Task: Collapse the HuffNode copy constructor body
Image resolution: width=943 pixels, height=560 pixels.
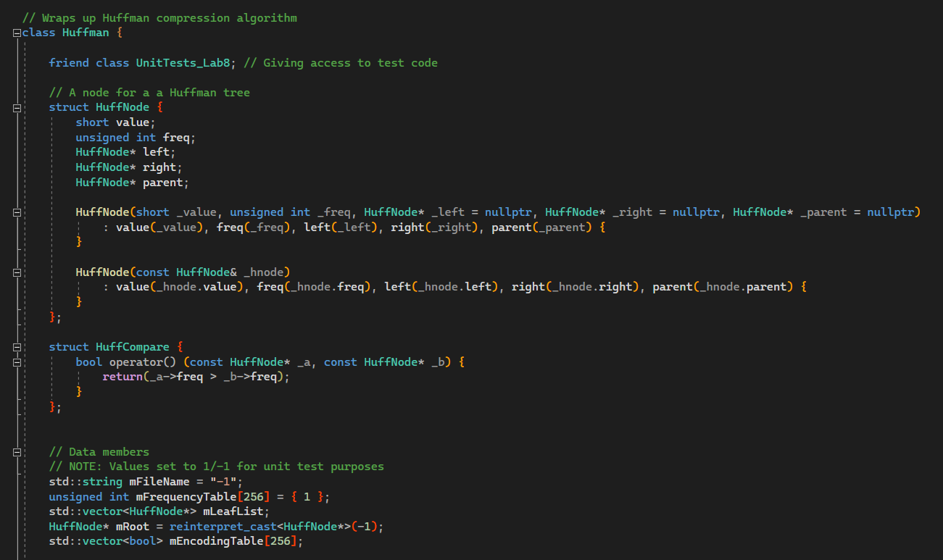Action: click(x=16, y=272)
